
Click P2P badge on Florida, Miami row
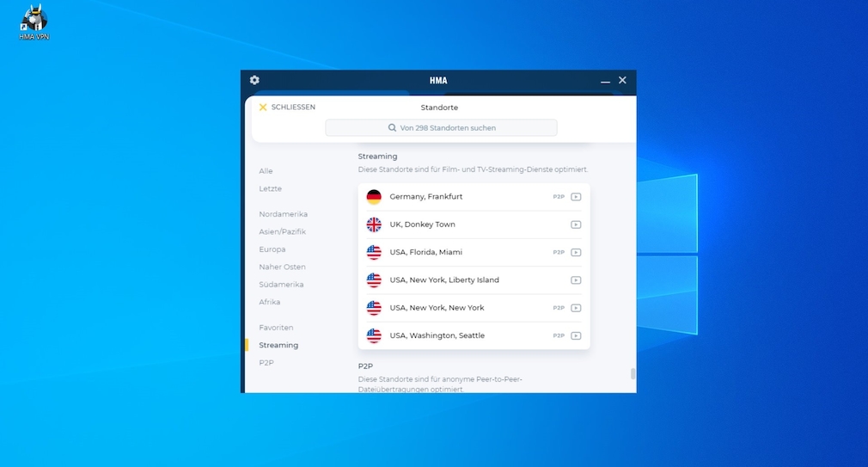(559, 253)
